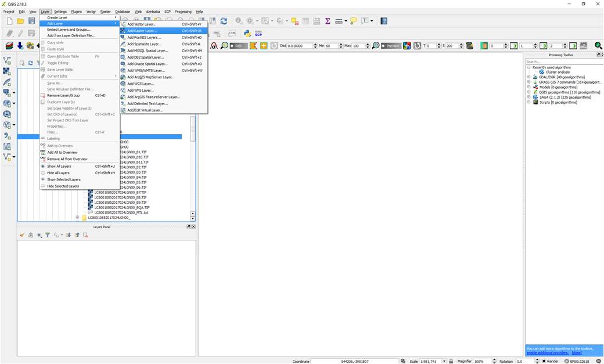
Task: Open project with folder icon
Action: point(21,21)
